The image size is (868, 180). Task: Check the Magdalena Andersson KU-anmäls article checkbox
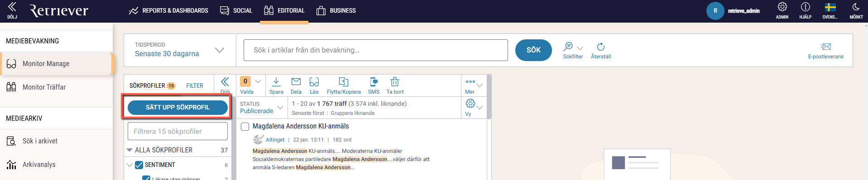(x=245, y=127)
